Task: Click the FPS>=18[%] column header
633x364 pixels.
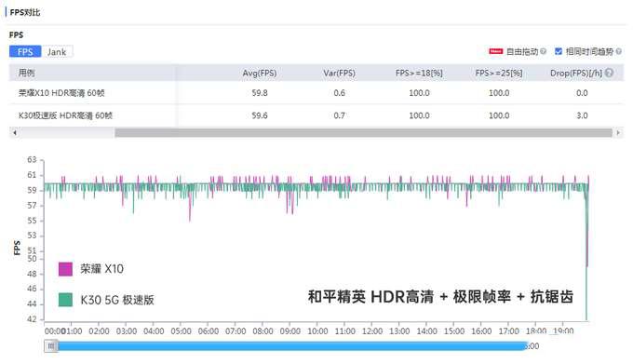Action: click(x=419, y=73)
